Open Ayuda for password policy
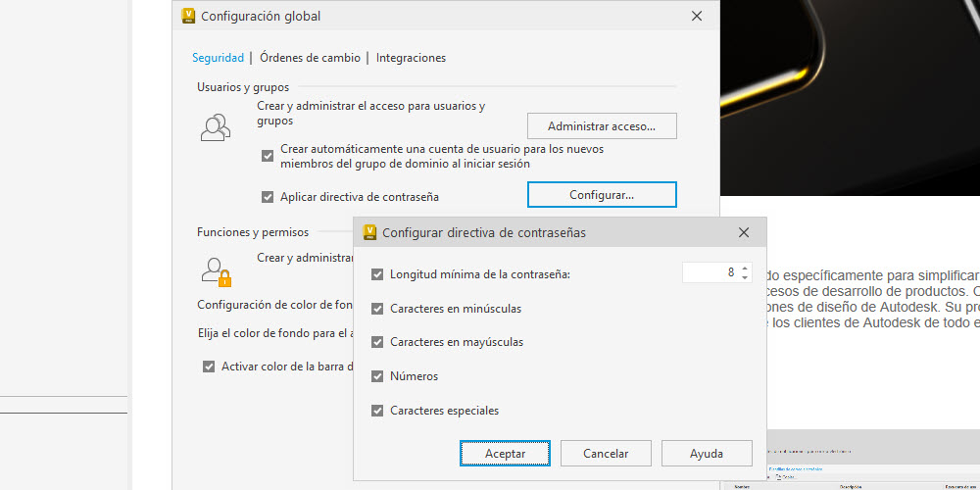 707,454
